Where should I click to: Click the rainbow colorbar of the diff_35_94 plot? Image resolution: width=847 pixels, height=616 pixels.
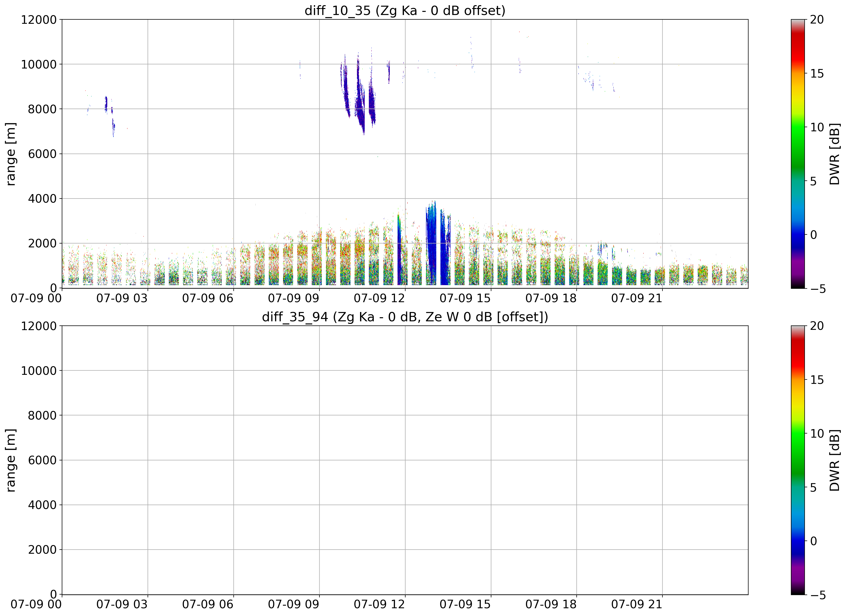pyautogui.click(x=798, y=460)
